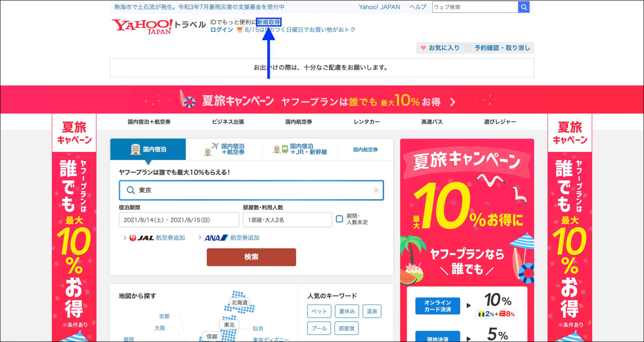Open the Yahoo! JAPAN top link
644x342 pixels.
click(379, 7)
